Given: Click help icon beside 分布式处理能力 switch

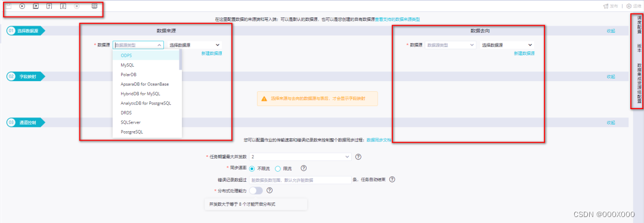Looking at the screenshot, I should pyautogui.click(x=270, y=191).
